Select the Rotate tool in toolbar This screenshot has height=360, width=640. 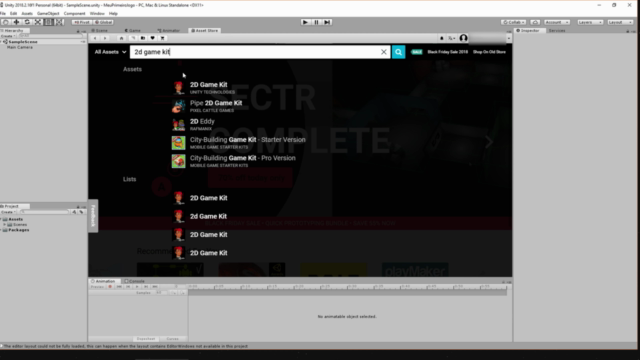click(27, 22)
